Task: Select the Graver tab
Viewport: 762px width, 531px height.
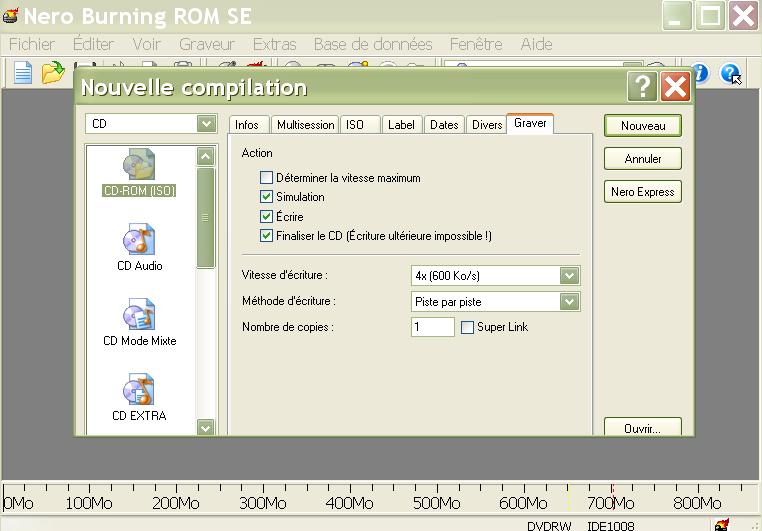Action: 530,123
